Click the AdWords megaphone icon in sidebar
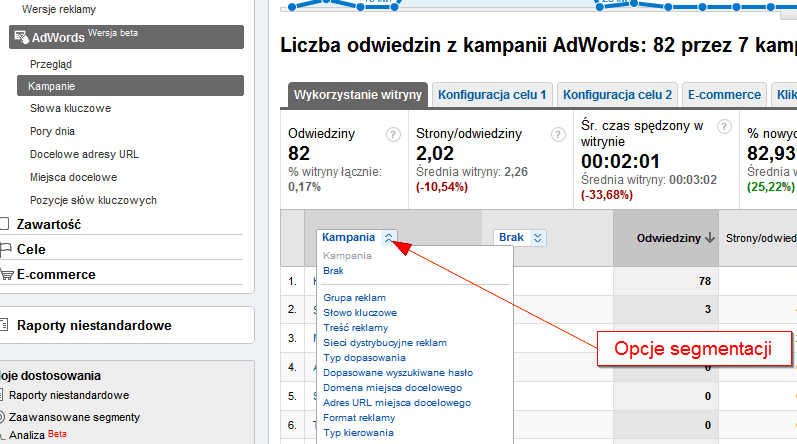 click(20, 38)
